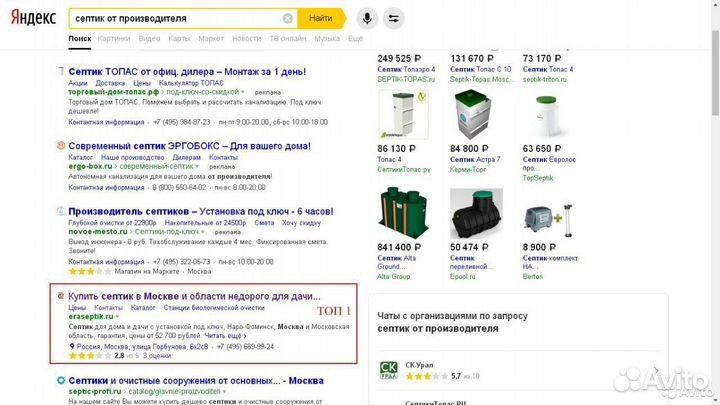
Task: Click the eraseptik.ru result favicon
Action: pos(61,296)
